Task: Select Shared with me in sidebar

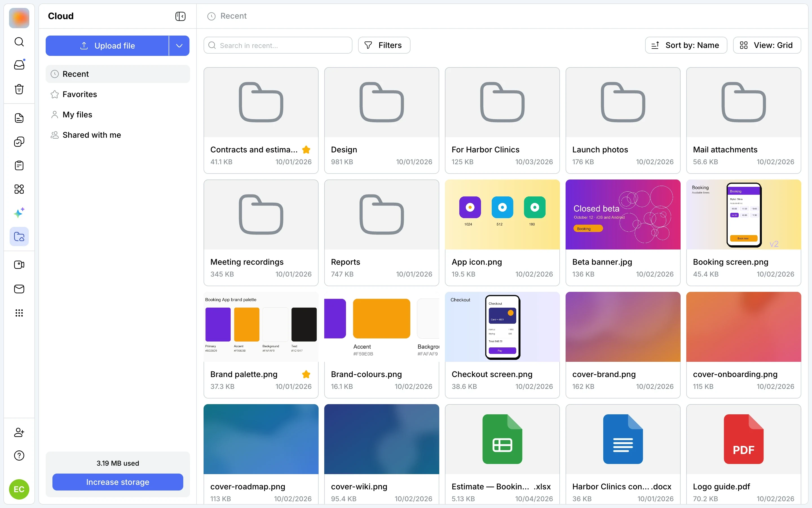Action: click(118, 135)
